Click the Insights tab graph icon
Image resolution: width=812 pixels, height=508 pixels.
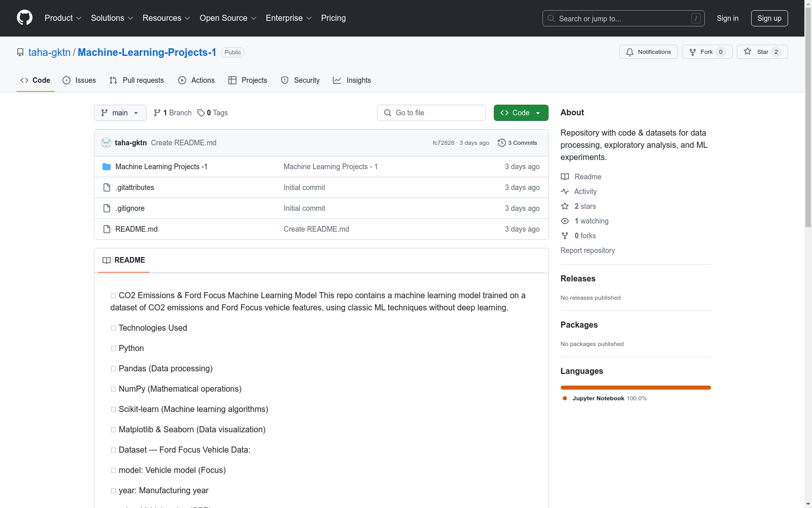[337, 80]
